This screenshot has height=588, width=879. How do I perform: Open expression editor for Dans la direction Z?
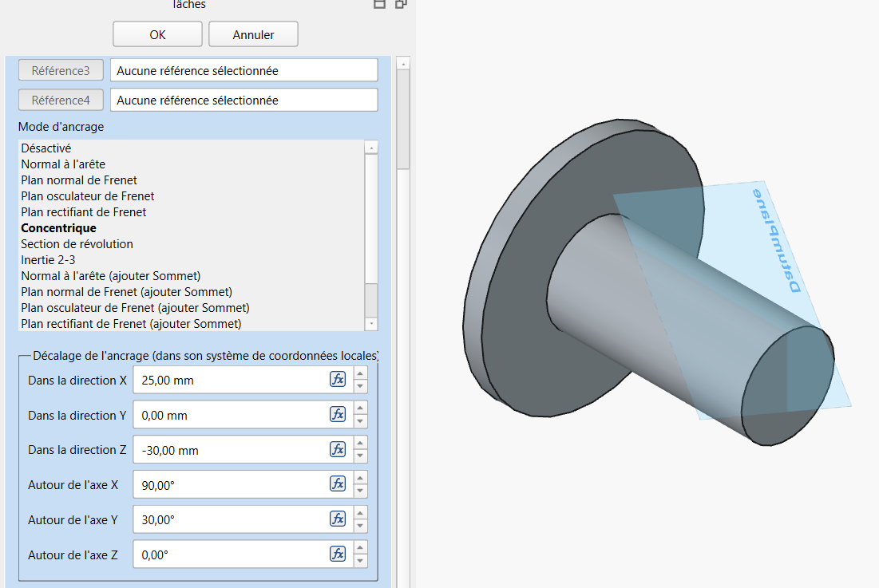click(338, 450)
